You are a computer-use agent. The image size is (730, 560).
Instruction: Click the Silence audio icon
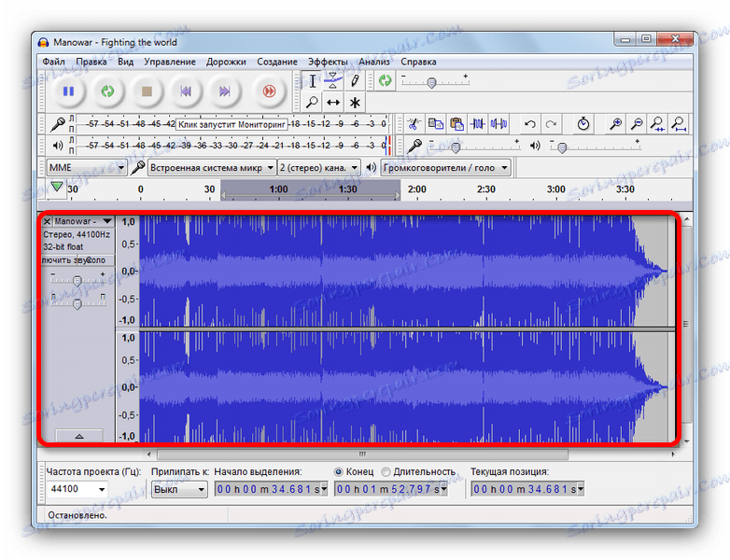(498, 124)
